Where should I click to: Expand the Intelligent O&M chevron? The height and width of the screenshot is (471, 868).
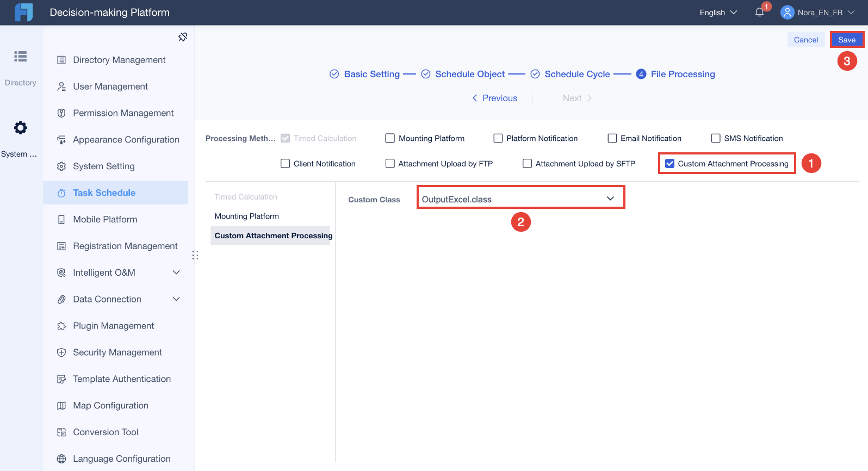tap(176, 272)
